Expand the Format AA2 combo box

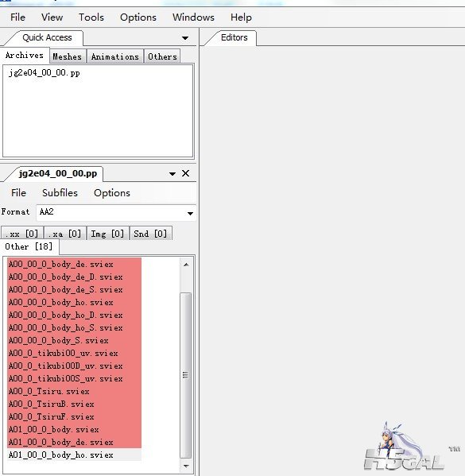(190, 213)
